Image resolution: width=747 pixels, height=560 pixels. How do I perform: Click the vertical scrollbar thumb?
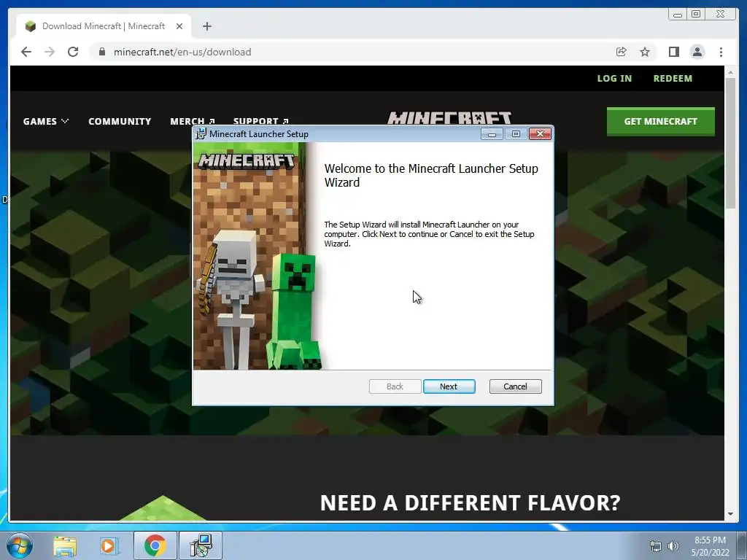tap(730, 143)
